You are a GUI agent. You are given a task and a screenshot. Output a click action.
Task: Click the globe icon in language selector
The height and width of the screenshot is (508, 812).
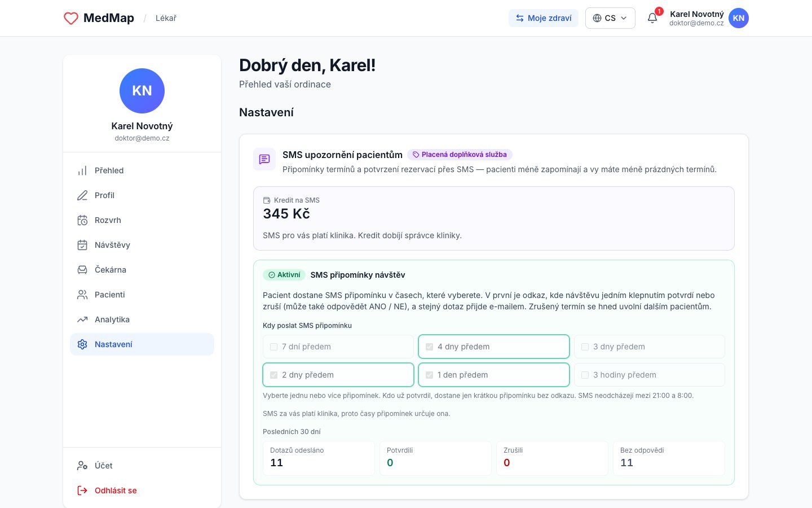[x=597, y=18]
